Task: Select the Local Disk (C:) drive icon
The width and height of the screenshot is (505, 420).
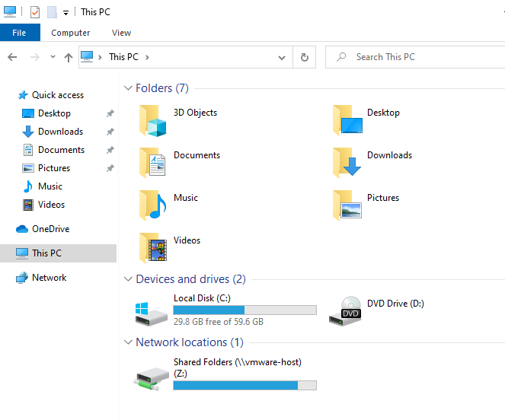Action: 151,314
